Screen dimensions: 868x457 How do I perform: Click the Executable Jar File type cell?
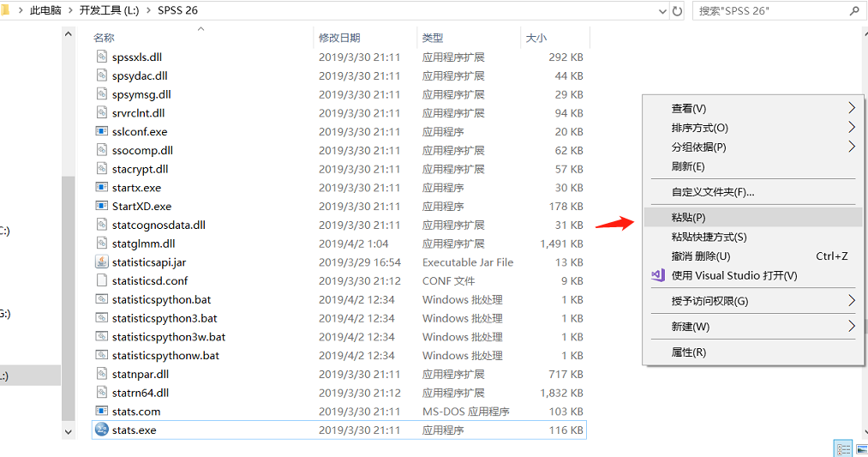click(468, 262)
